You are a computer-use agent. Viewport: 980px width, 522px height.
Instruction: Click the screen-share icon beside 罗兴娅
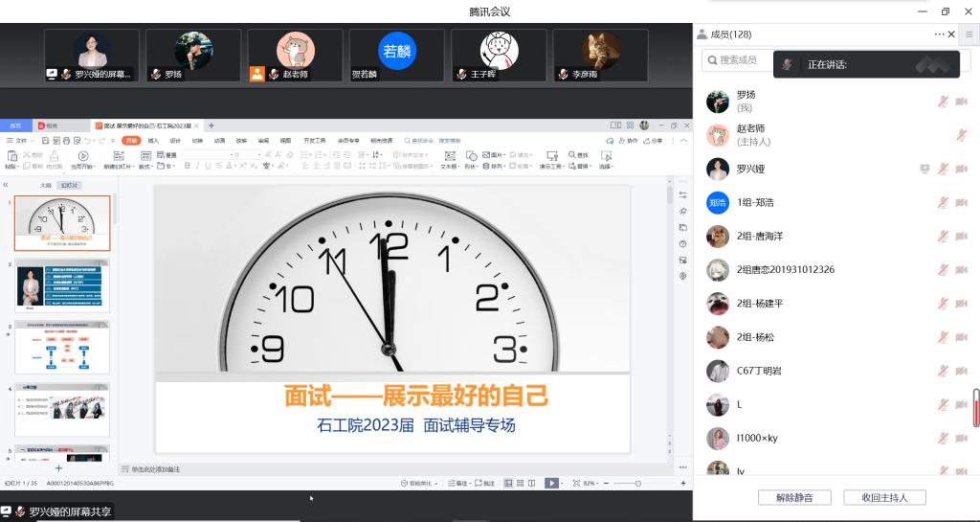coord(925,169)
